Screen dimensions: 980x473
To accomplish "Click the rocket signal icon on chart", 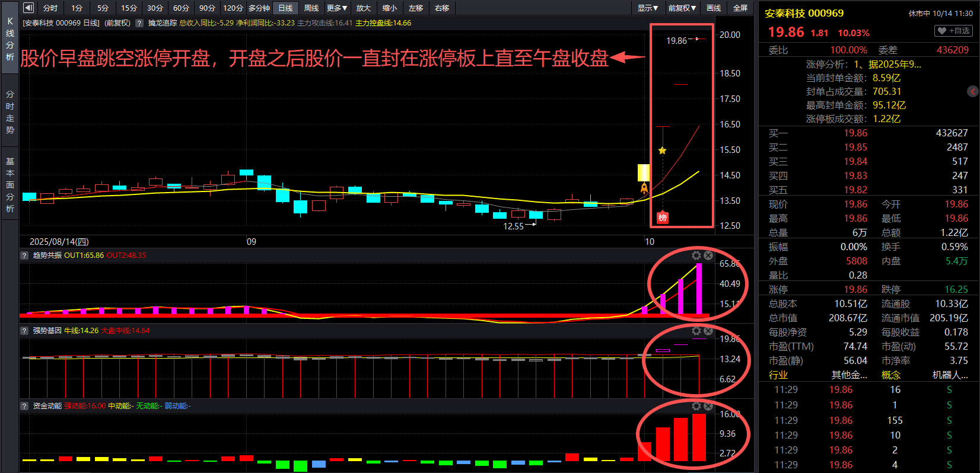I will click(x=644, y=188).
